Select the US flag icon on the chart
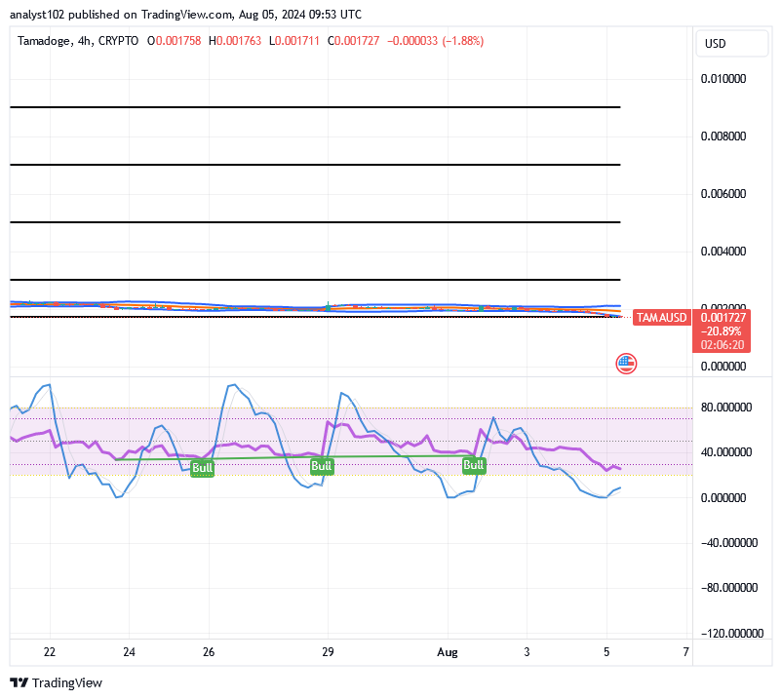Screen dimensions: 782x700 click(625, 364)
